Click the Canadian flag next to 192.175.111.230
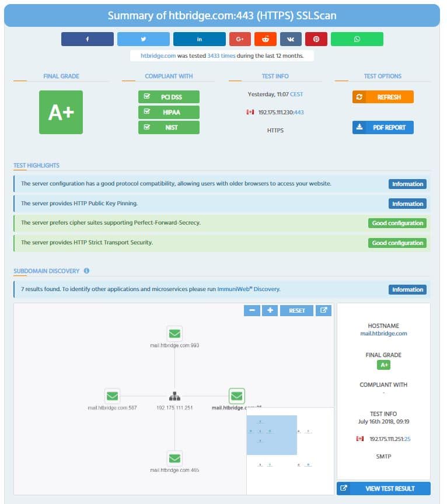Viewport: 447px width, 504px height. pyautogui.click(x=250, y=112)
